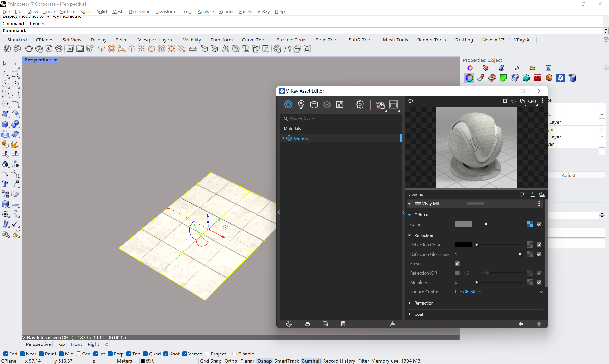Toggle Metalness texture enable checkbox
The width and height of the screenshot is (609, 364).
[x=539, y=282]
